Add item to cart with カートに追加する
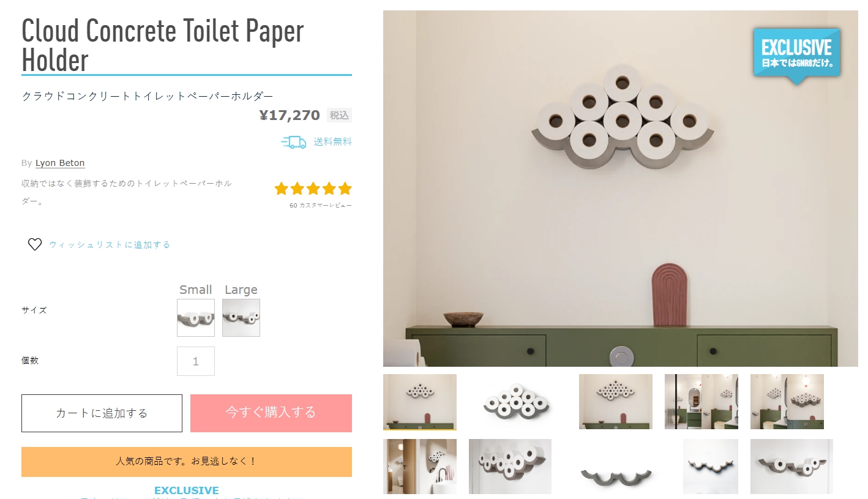The image size is (868, 499). (102, 413)
